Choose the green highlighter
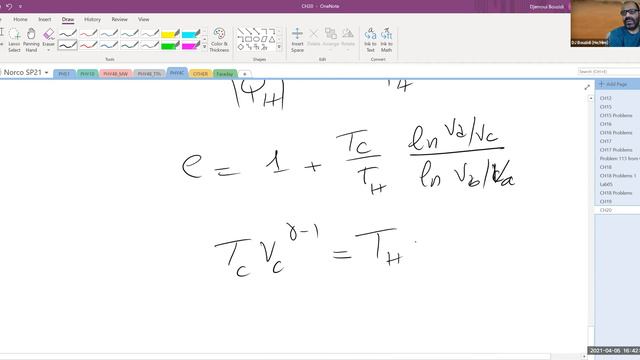This screenshot has height=360, width=640. pyautogui.click(x=170, y=45)
